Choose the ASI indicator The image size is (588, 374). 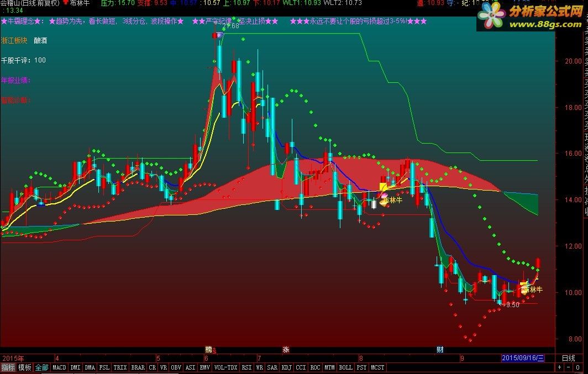tap(191, 367)
